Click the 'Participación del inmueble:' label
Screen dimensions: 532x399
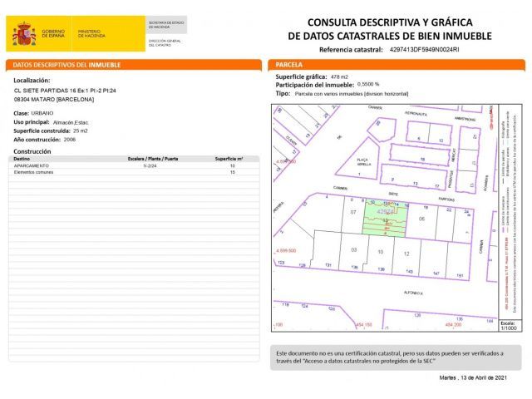coord(315,85)
